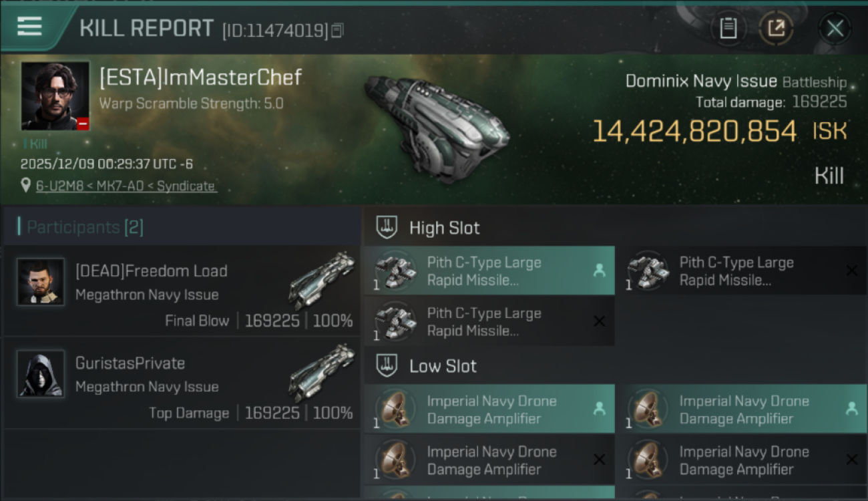The height and width of the screenshot is (501, 868).
Task: Click the share kill report icon
Action: tap(776, 28)
